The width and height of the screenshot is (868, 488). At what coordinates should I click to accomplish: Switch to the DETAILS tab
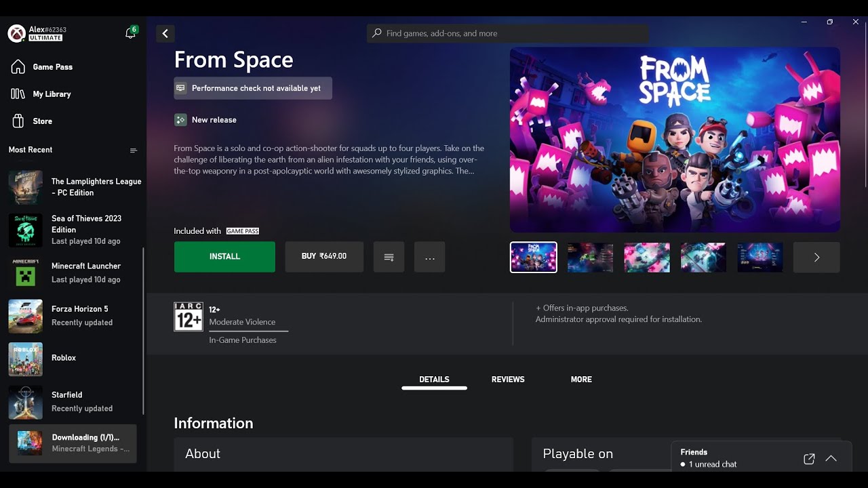point(434,380)
